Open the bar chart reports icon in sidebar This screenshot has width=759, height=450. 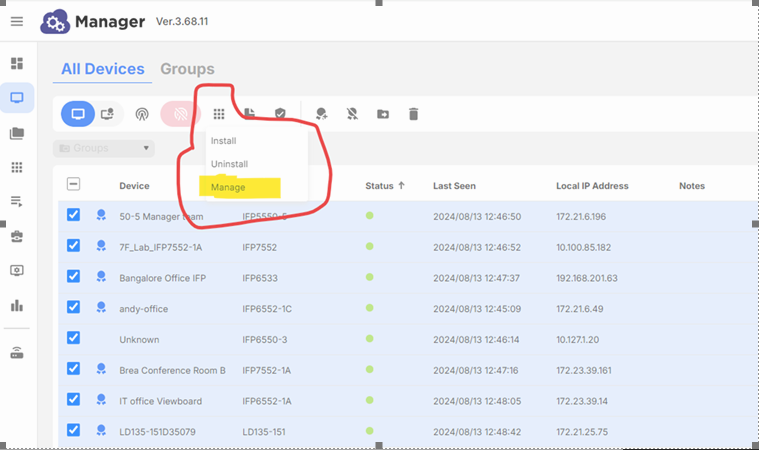[x=17, y=305]
